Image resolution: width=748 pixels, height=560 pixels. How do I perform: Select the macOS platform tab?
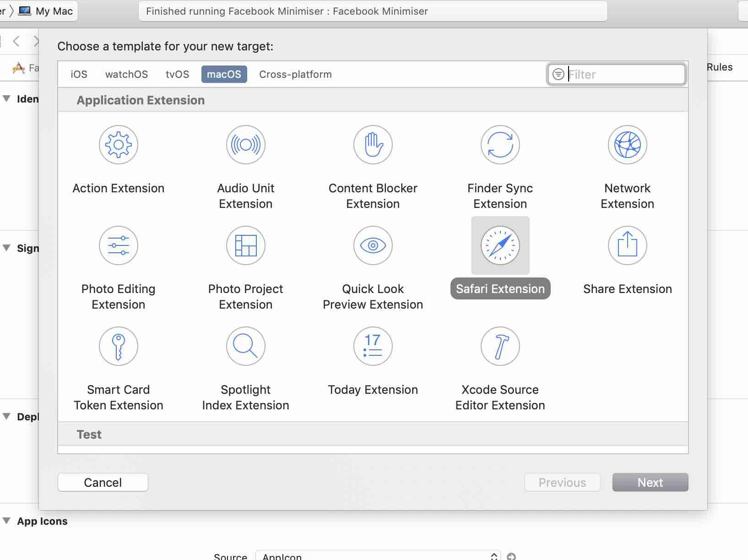pos(224,74)
